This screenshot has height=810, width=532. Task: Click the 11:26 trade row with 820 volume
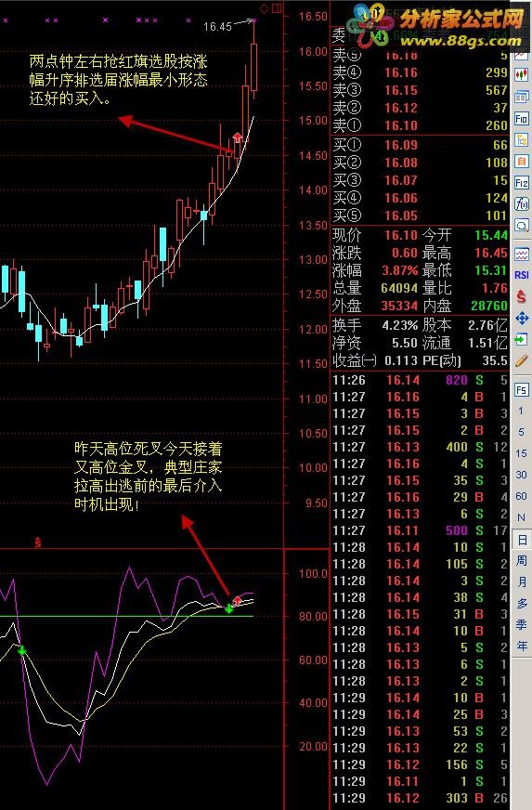420,380
